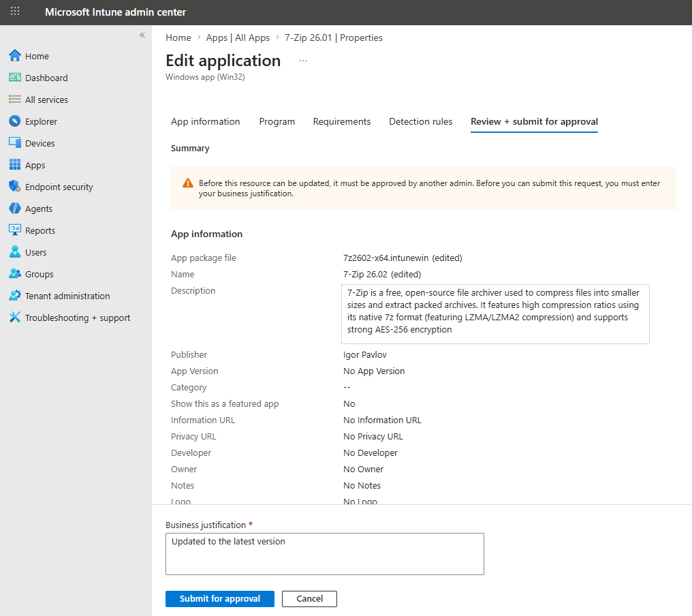The image size is (692, 616).
Task: Click the No Owner value
Action: coord(363,469)
